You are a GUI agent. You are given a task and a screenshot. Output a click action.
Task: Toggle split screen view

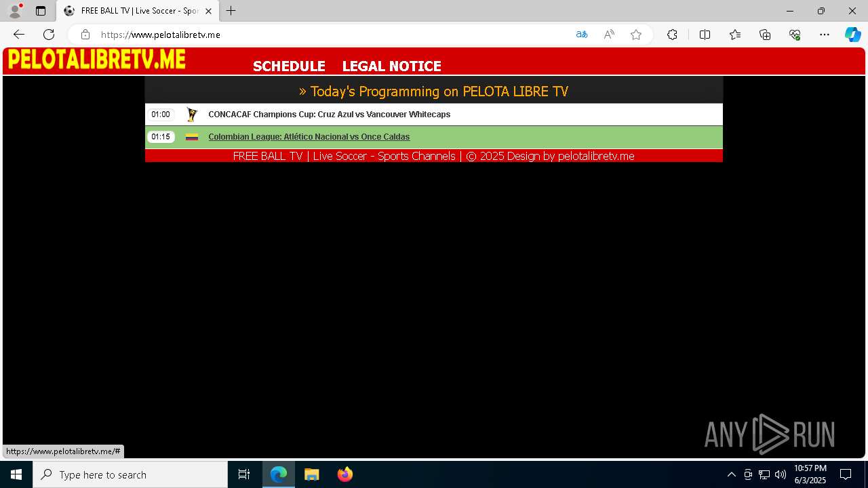click(705, 35)
